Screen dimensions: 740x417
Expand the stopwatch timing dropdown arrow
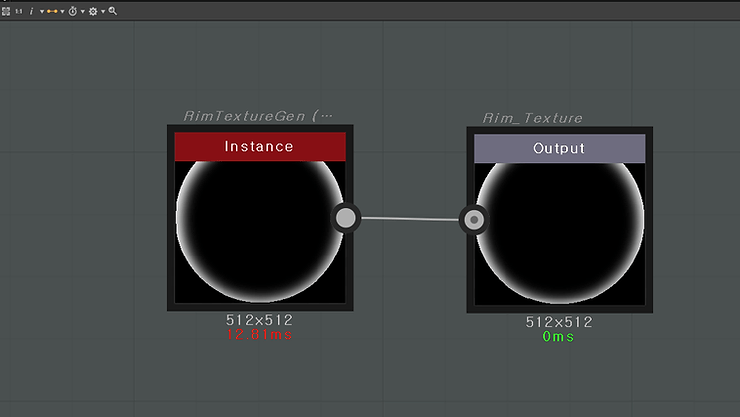pos(82,11)
